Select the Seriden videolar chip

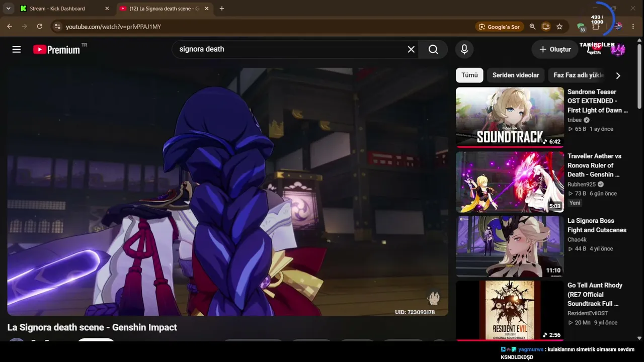(x=516, y=75)
